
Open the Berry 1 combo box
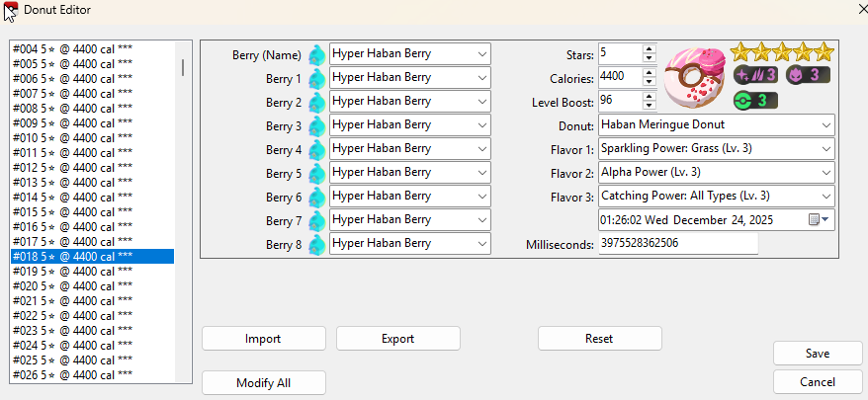[x=481, y=77]
